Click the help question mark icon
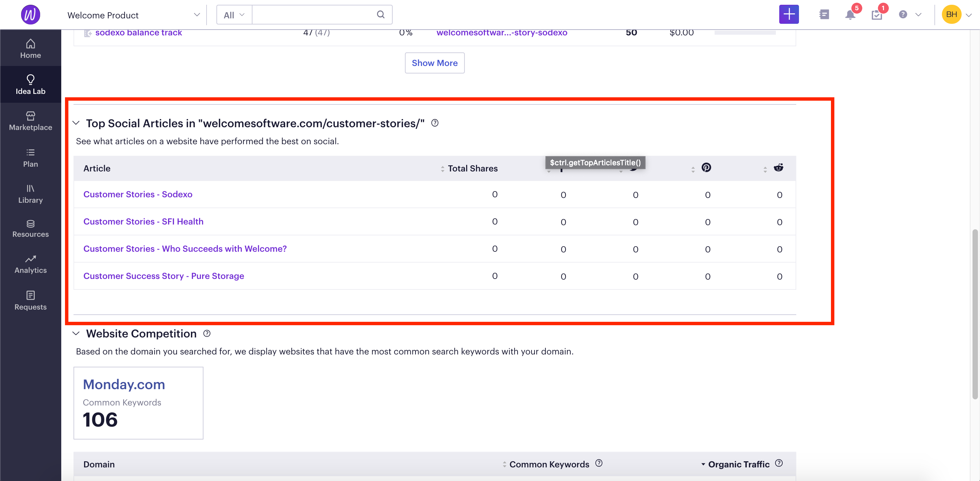The height and width of the screenshot is (481, 980). [903, 14]
